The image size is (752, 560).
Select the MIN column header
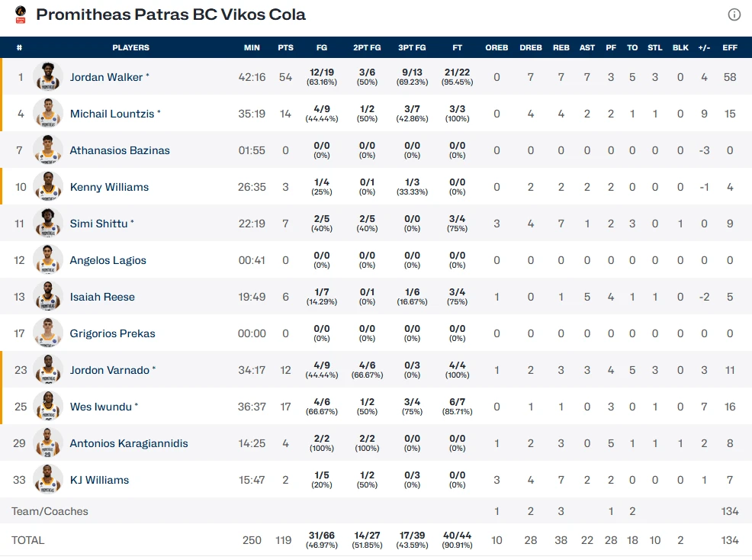point(252,47)
